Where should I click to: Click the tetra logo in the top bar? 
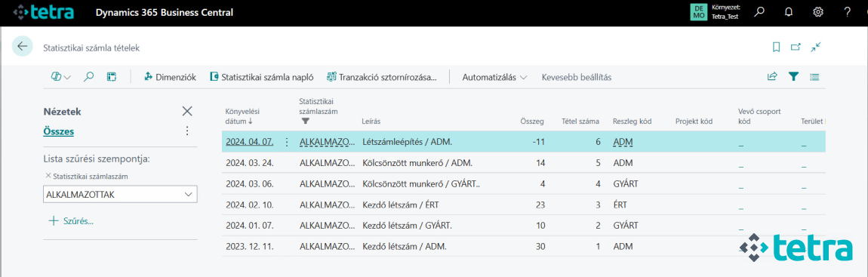click(x=44, y=11)
